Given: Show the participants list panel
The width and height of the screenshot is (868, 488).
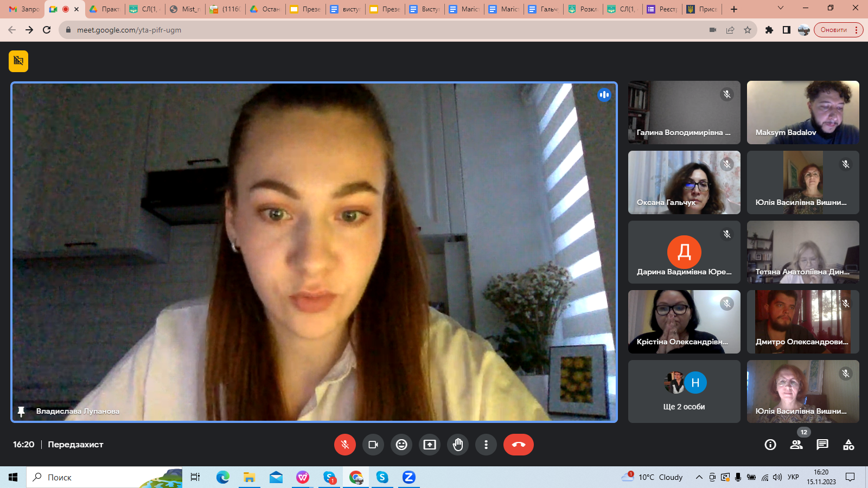Looking at the screenshot, I should [796, 445].
